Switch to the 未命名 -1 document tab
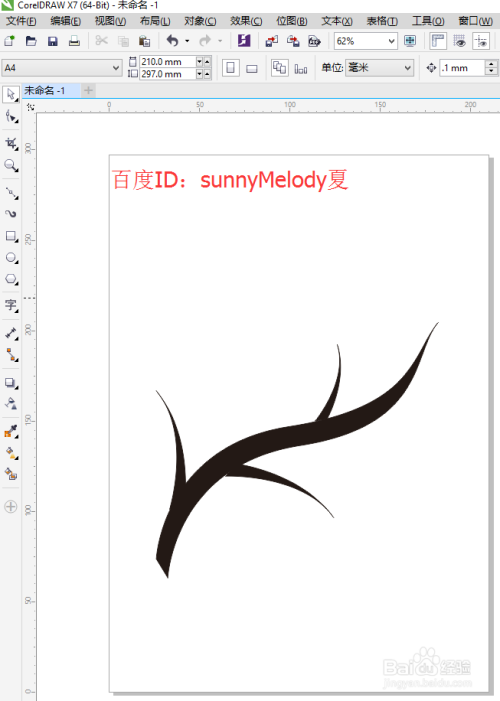The height and width of the screenshot is (701, 500). tap(50, 91)
